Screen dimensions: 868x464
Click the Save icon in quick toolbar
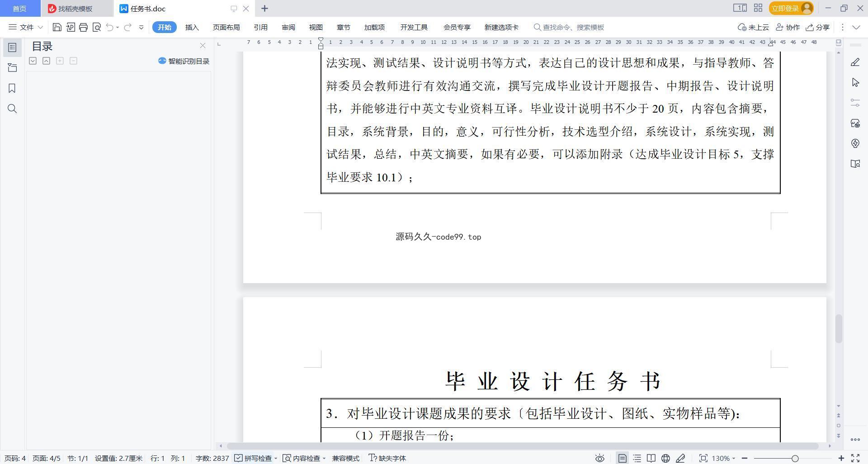point(57,27)
